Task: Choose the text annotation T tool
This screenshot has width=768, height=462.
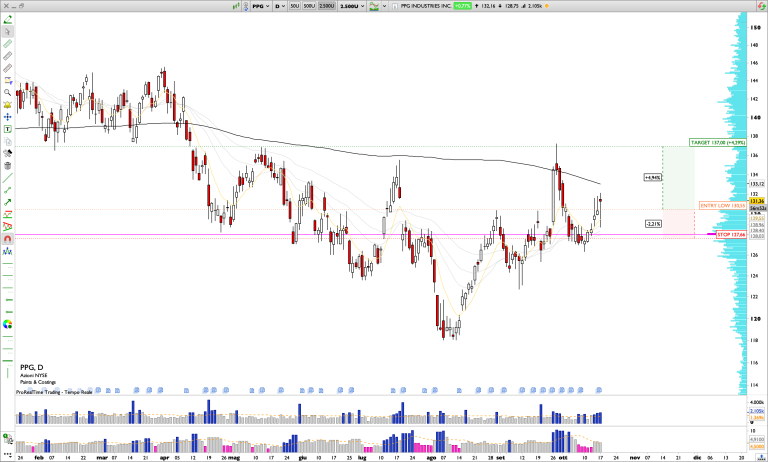Action: click(x=7, y=128)
